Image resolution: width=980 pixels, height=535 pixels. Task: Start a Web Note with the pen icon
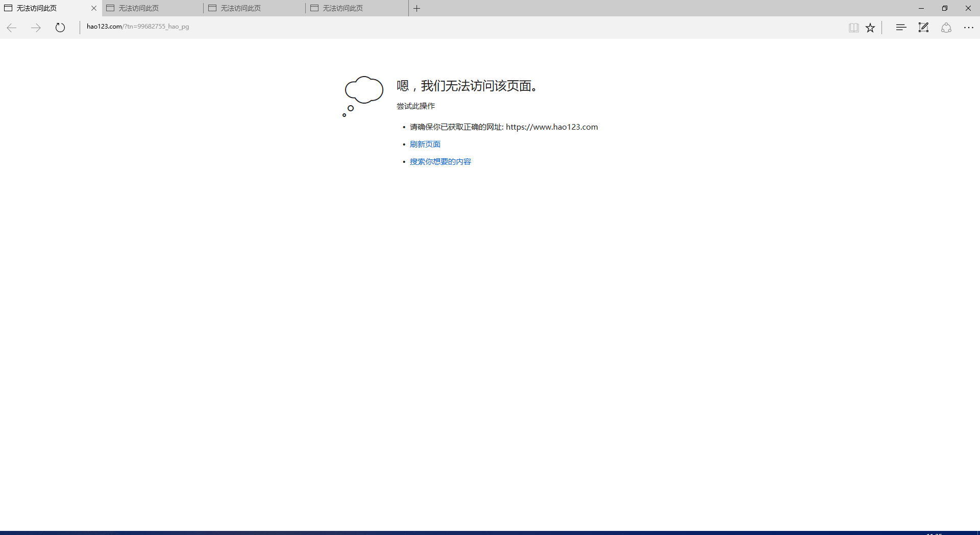[x=923, y=28]
